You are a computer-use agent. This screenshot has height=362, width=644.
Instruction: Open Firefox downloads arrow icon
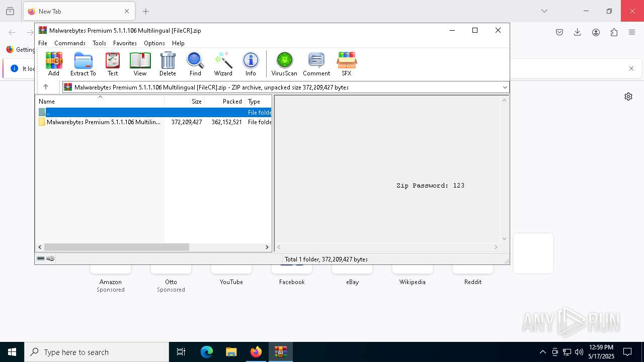pyautogui.click(x=578, y=32)
